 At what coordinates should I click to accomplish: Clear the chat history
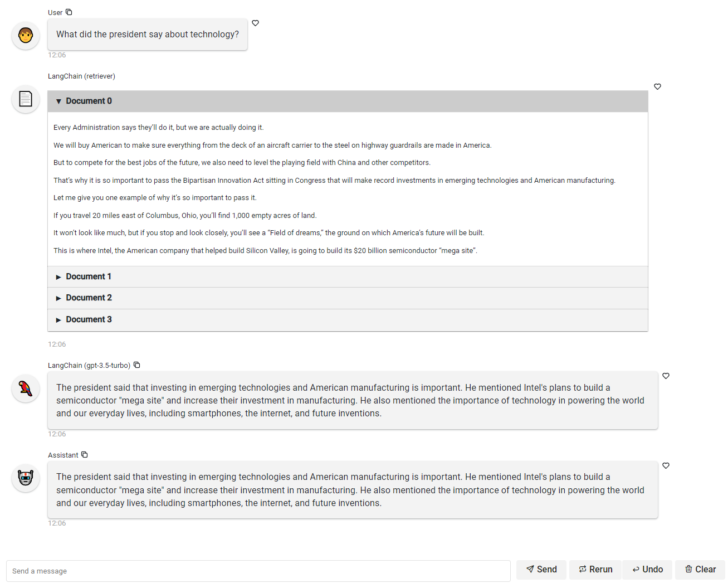click(700, 570)
